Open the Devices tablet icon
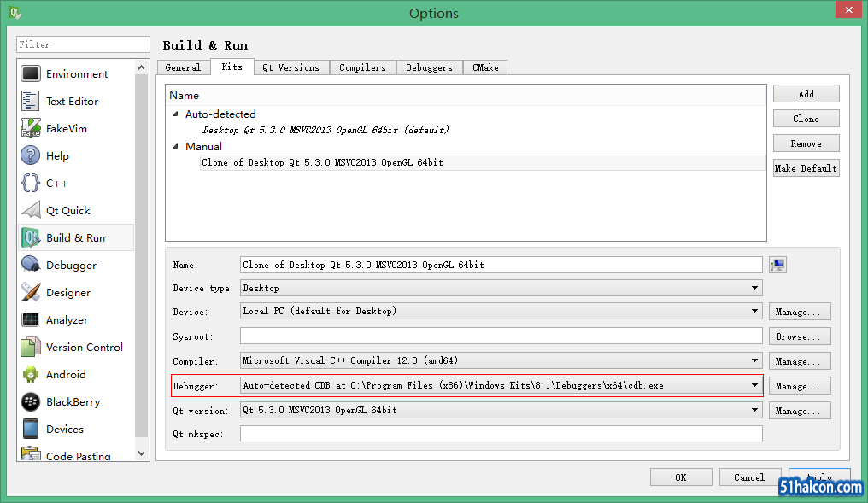Viewport: 868px width, 503px height. (31, 429)
